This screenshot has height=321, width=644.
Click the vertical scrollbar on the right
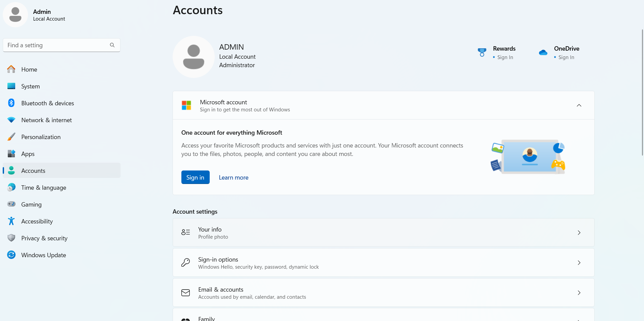642,93
